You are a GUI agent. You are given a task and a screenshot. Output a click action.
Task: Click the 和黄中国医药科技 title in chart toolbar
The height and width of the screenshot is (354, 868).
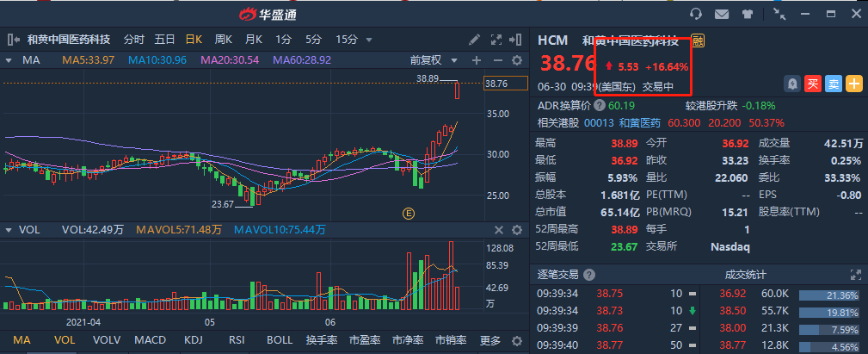69,40
